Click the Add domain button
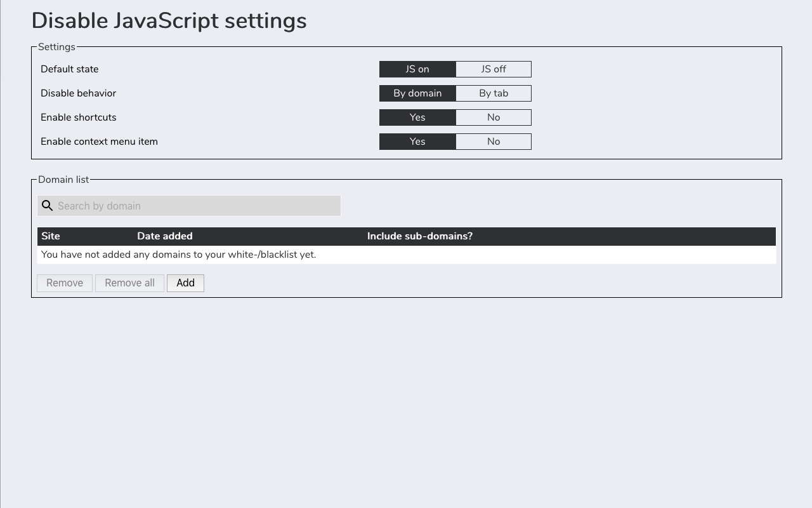This screenshot has width=812, height=508. click(x=185, y=283)
